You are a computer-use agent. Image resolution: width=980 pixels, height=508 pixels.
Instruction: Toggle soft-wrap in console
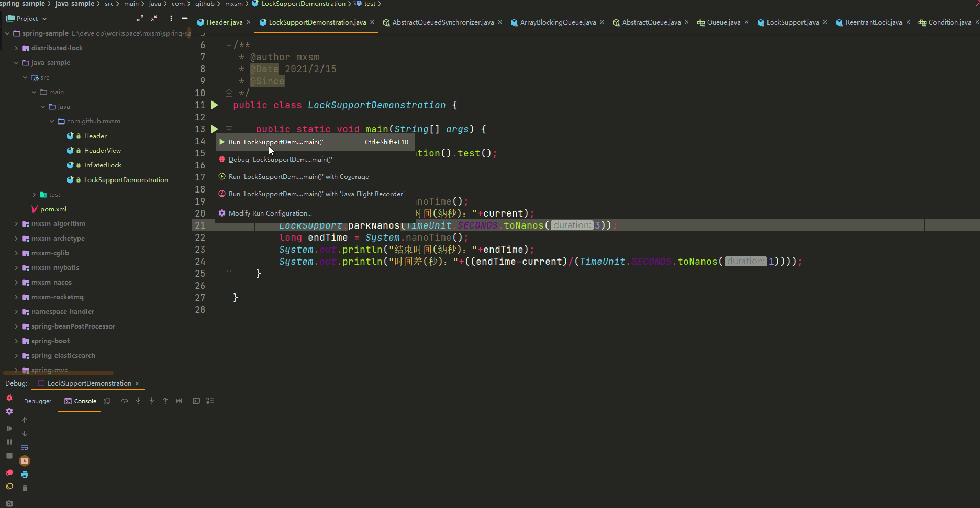coord(25,447)
